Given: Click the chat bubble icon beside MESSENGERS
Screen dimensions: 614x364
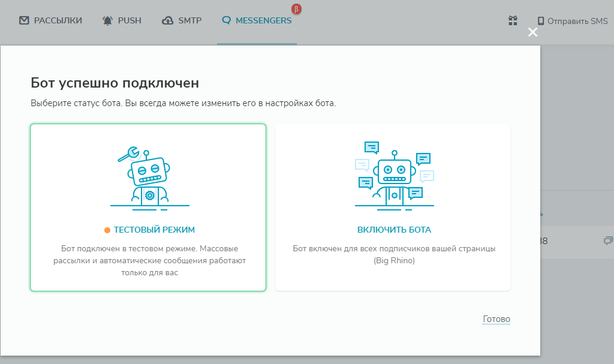Looking at the screenshot, I should pyautogui.click(x=226, y=20).
